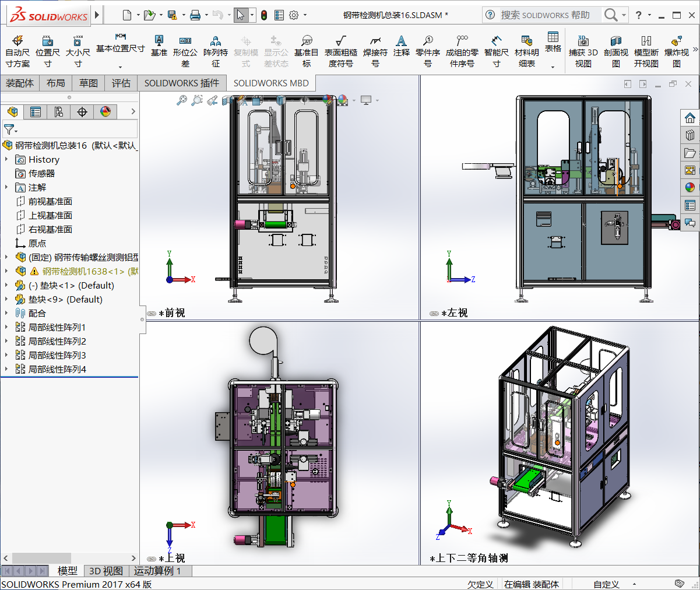Open the 爆炸视图 tool
This screenshot has height=590, width=700.
(x=677, y=51)
